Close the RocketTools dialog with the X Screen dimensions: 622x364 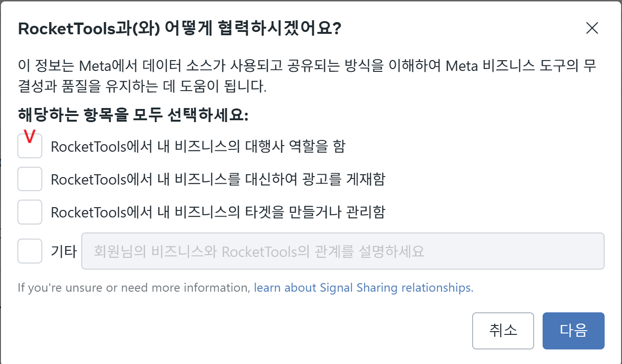(x=592, y=29)
